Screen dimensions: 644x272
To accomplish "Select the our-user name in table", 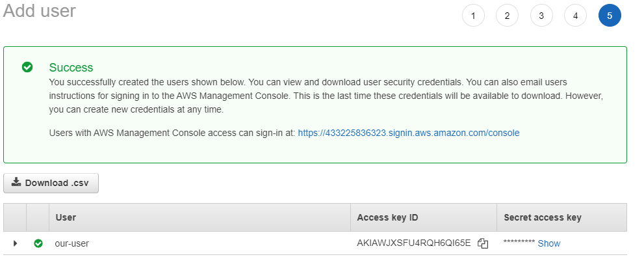I will (x=71, y=243).
